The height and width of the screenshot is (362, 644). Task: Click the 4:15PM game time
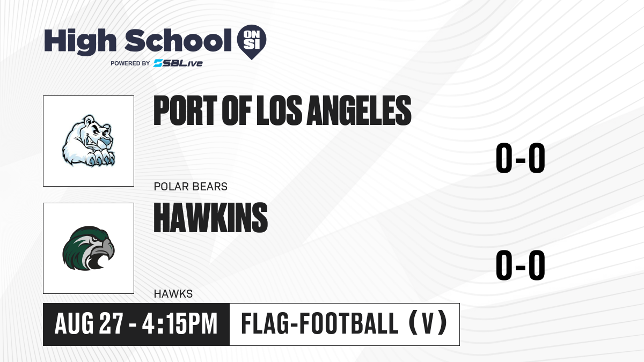coord(180,324)
